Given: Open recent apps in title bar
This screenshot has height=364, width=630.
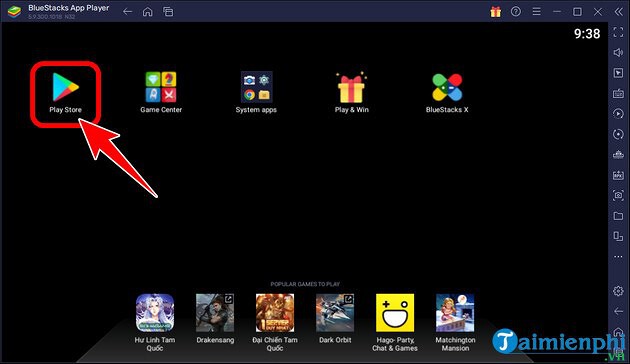Looking at the screenshot, I should pyautogui.click(x=168, y=12).
